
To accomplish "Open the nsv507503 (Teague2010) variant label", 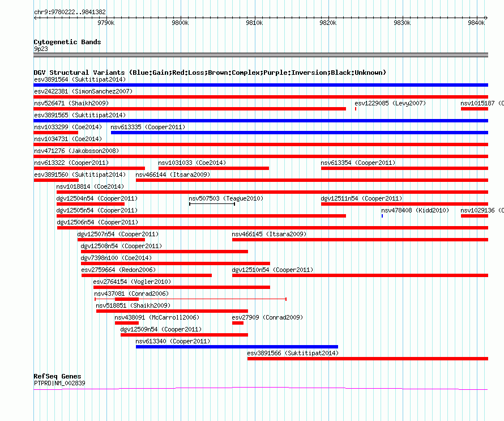I will [x=226, y=198].
